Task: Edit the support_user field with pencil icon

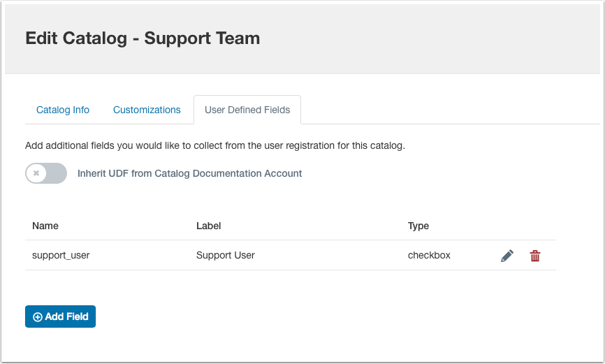Action: (507, 256)
